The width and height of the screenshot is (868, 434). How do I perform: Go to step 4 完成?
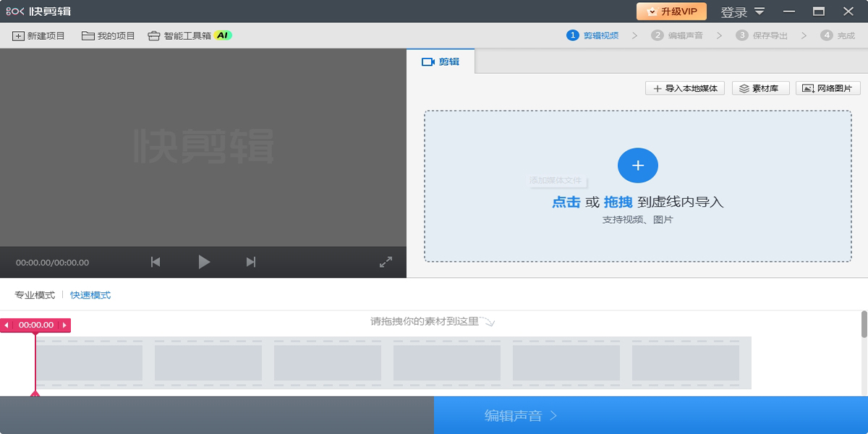point(838,35)
